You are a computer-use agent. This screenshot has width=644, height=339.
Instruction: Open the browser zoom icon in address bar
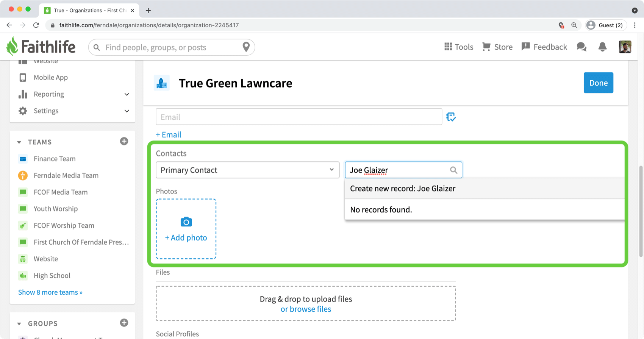[574, 25]
